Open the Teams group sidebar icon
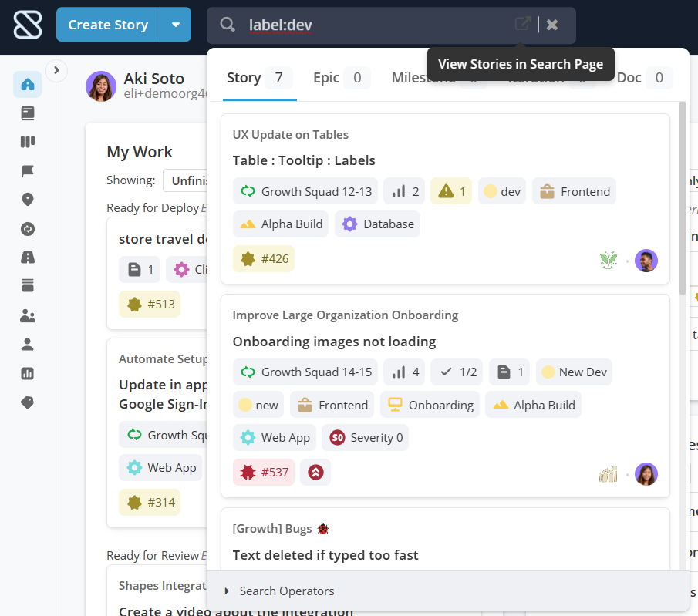This screenshot has width=698, height=616. click(x=28, y=315)
